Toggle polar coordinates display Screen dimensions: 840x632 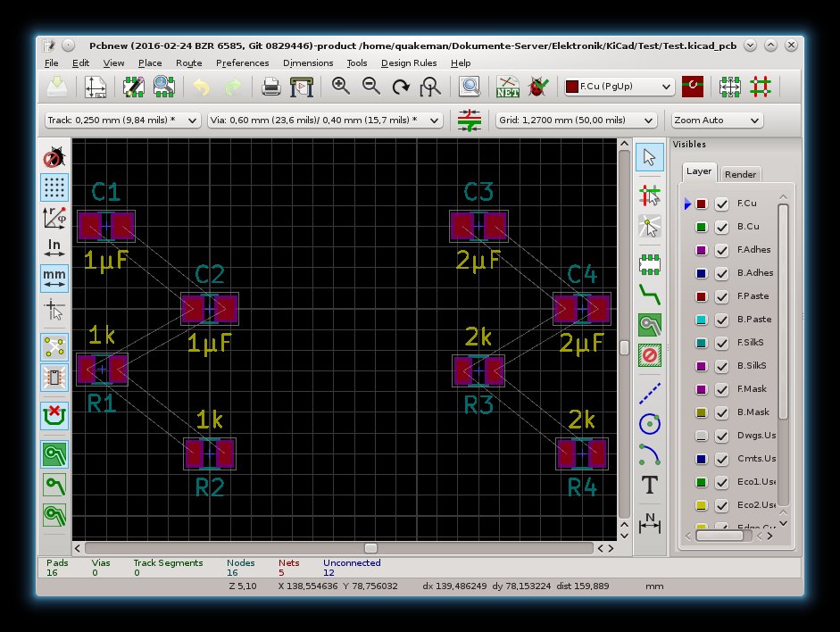click(54, 218)
